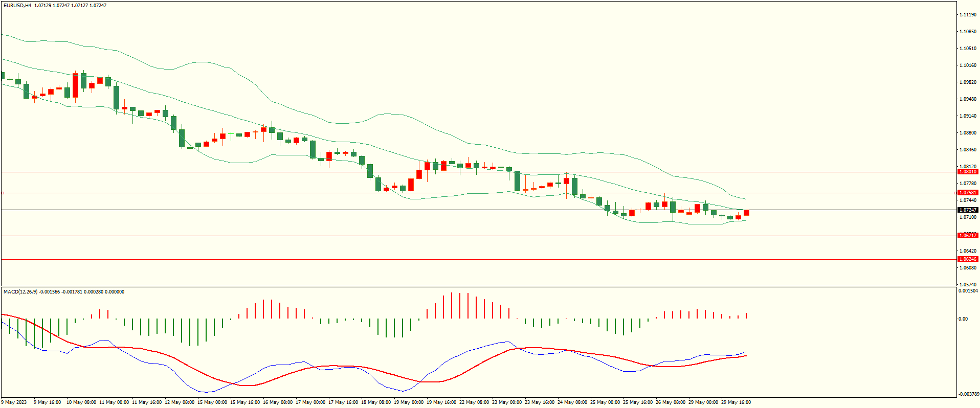Click the 12 May 08:00 time label
The image size is (980, 408).
click(x=180, y=402)
